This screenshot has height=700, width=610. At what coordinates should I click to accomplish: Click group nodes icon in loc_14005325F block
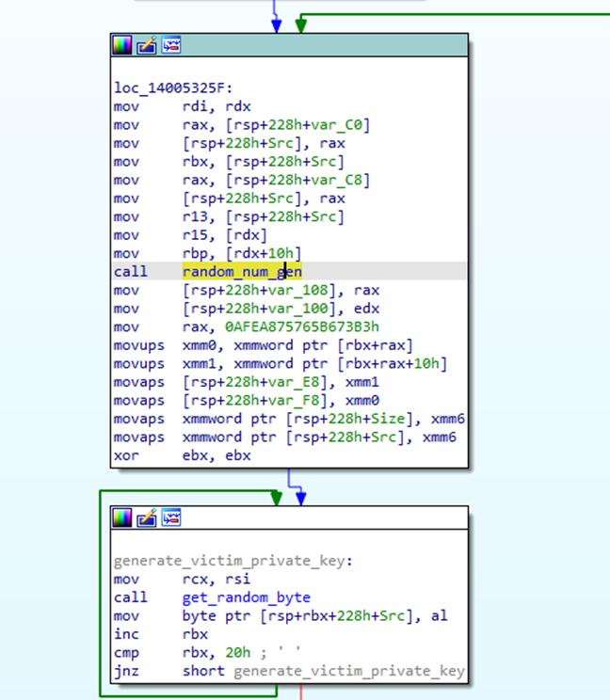click(x=171, y=45)
